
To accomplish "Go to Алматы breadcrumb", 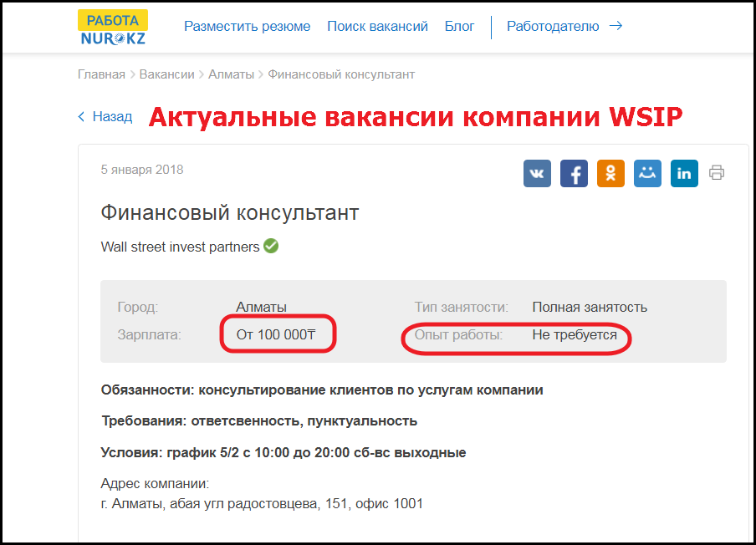I will [231, 74].
